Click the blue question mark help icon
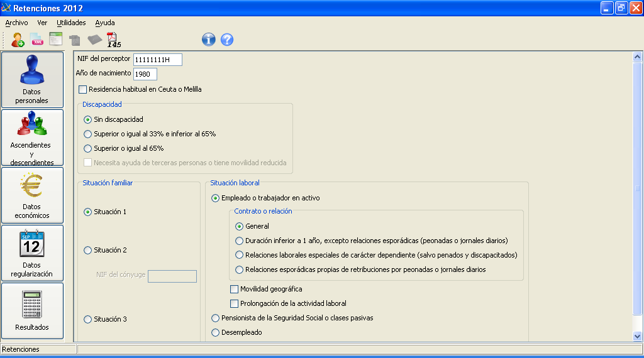The width and height of the screenshot is (644, 358). pos(227,40)
